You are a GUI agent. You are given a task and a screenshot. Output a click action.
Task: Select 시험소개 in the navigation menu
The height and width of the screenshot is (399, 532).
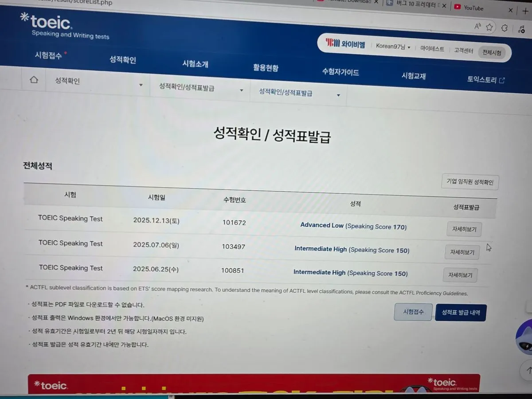195,64
